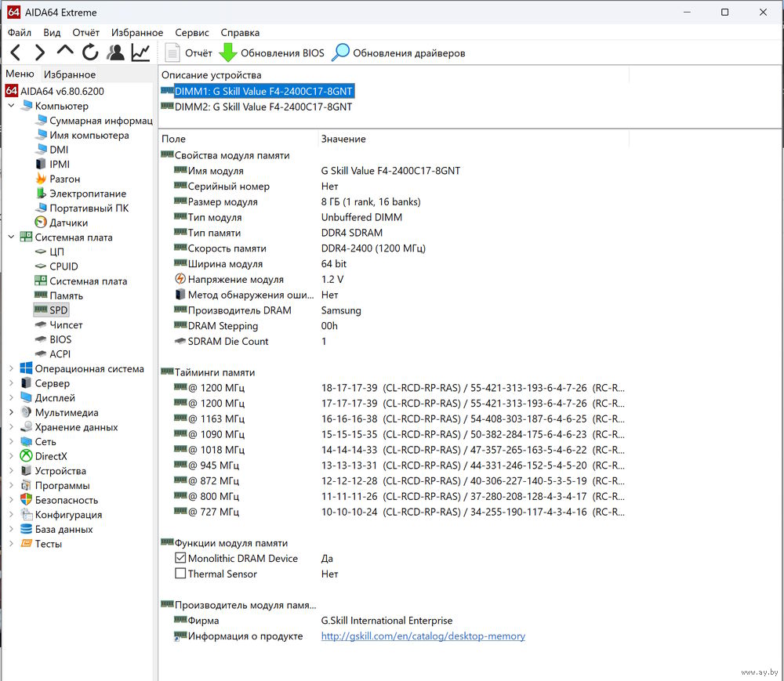
Task: Open the user profile icon in toolbar
Action: pos(115,53)
